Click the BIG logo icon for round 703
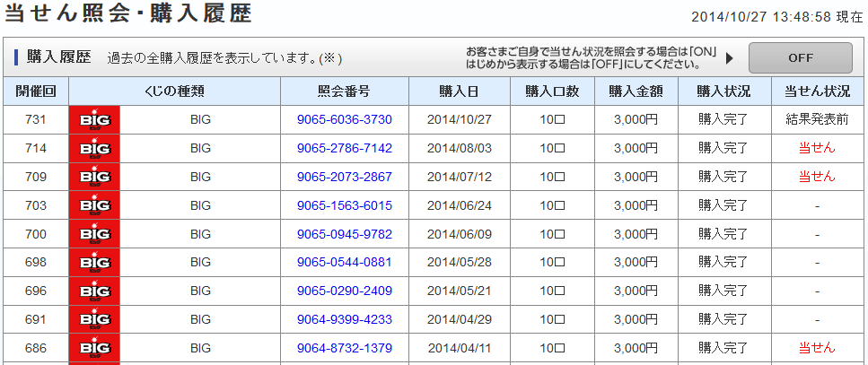The image size is (868, 365). pos(94,205)
